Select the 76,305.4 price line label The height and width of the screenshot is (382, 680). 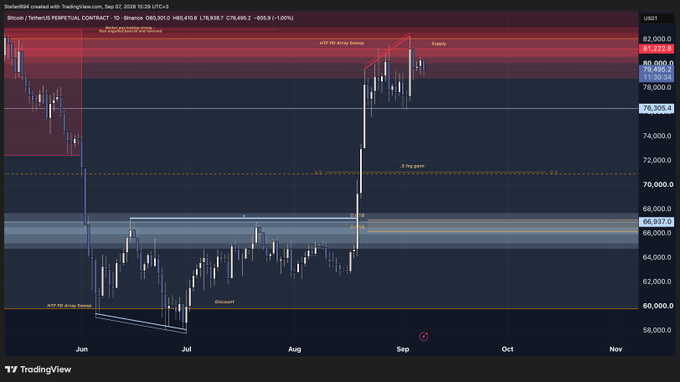657,108
